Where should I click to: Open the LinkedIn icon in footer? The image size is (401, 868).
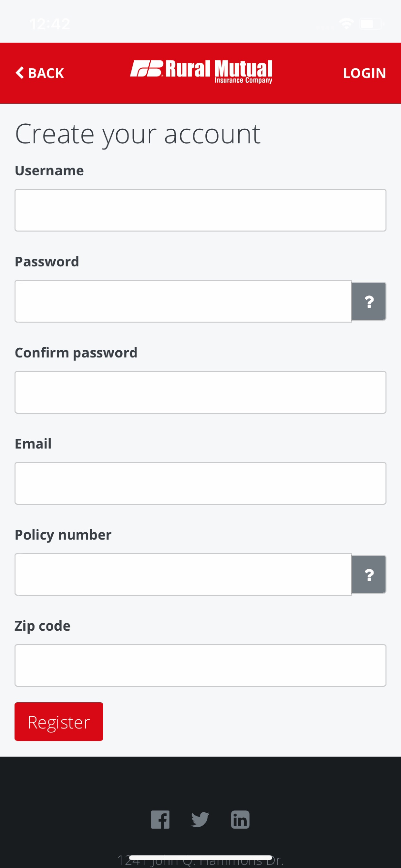[x=240, y=820]
